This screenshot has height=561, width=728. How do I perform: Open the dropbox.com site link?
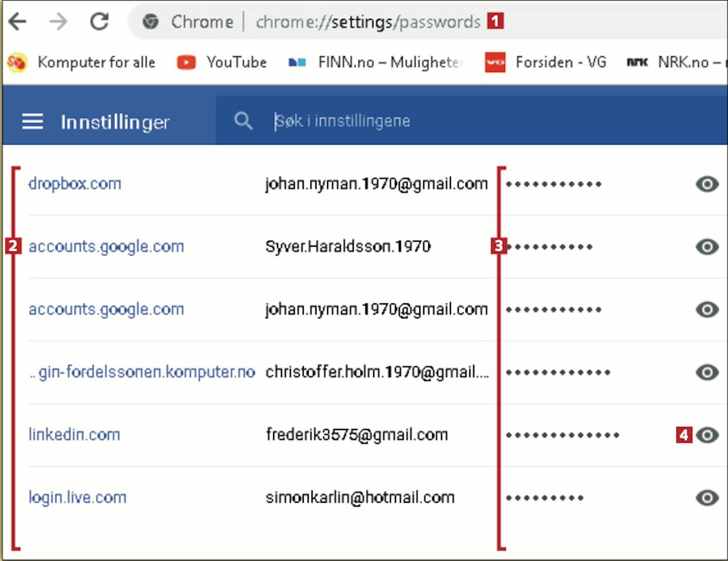(75, 184)
